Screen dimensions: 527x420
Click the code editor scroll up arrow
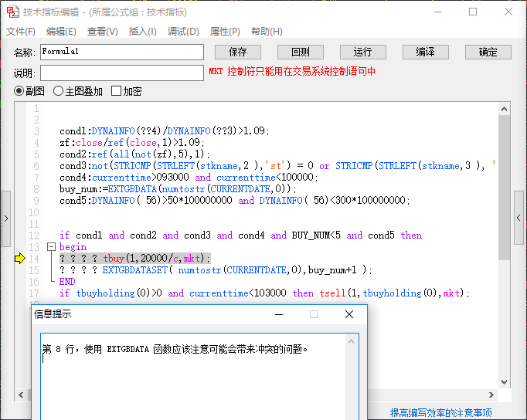pos(504,109)
